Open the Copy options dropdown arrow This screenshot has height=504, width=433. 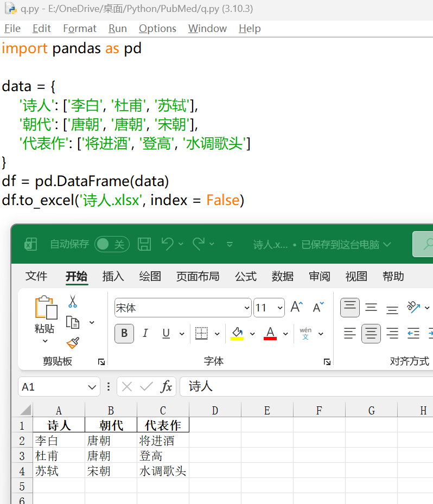click(92, 322)
